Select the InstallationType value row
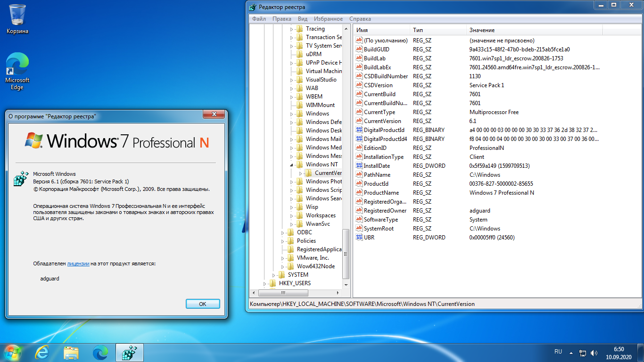 pos(496,157)
